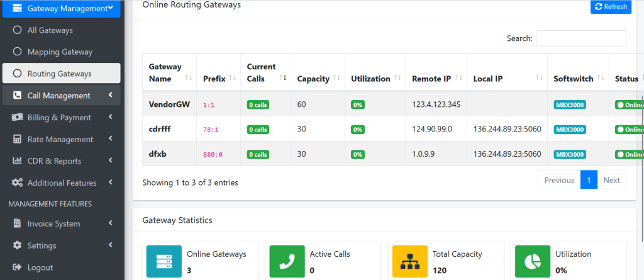The width and height of the screenshot is (644, 280).
Task: Click the Settings gear icon
Action: pyautogui.click(x=17, y=245)
